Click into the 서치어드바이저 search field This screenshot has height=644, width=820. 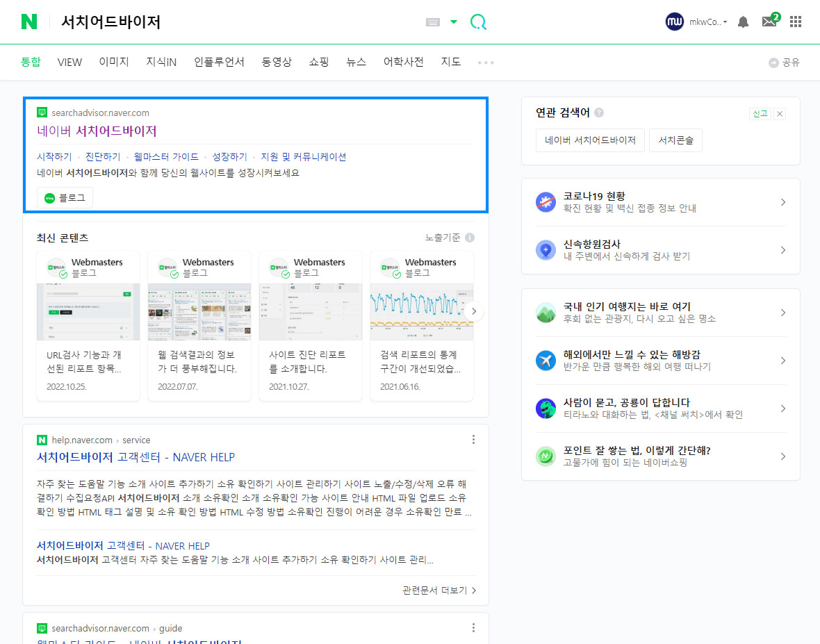pos(236,22)
